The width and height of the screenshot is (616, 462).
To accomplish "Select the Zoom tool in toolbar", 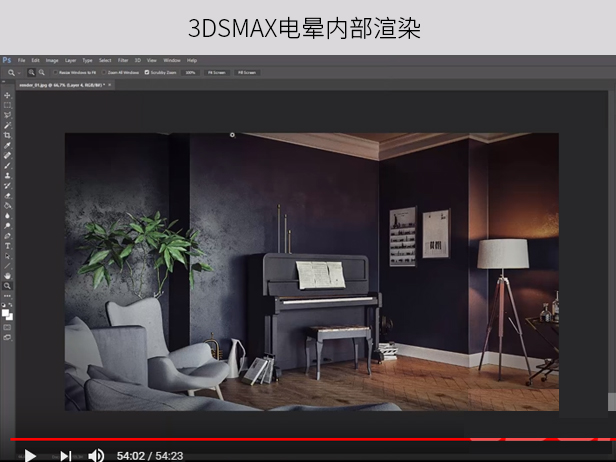I will click(x=7, y=285).
